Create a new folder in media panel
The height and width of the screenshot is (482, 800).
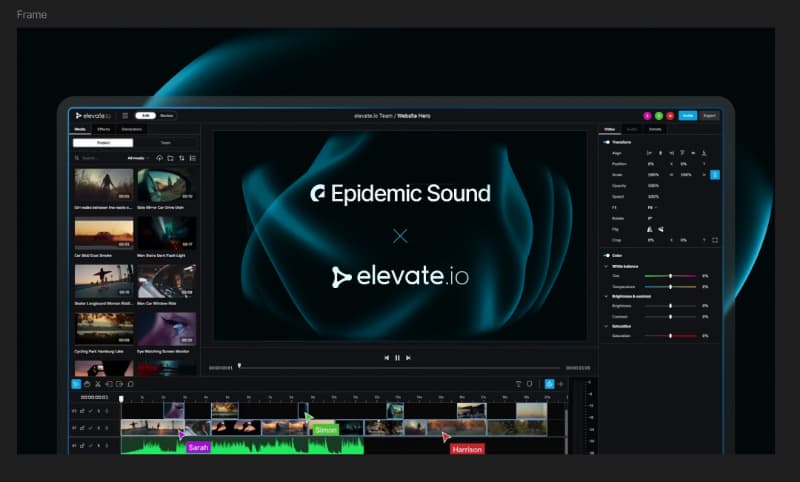170,158
